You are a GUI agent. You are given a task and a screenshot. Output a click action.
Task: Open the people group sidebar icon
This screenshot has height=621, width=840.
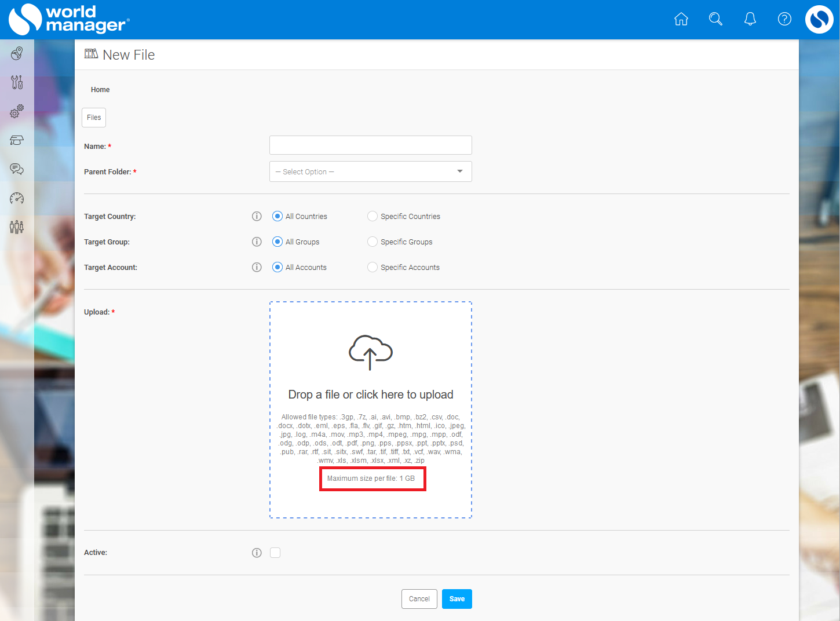click(x=17, y=227)
